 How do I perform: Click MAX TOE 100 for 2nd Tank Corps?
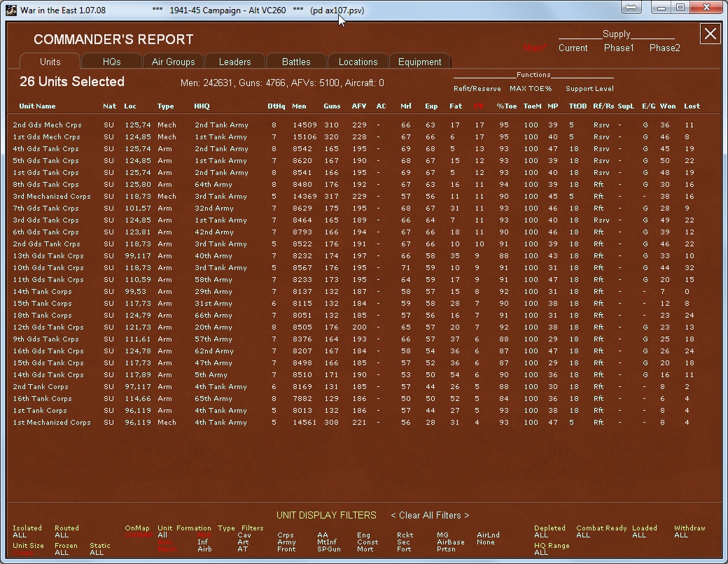tap(531, 387)
